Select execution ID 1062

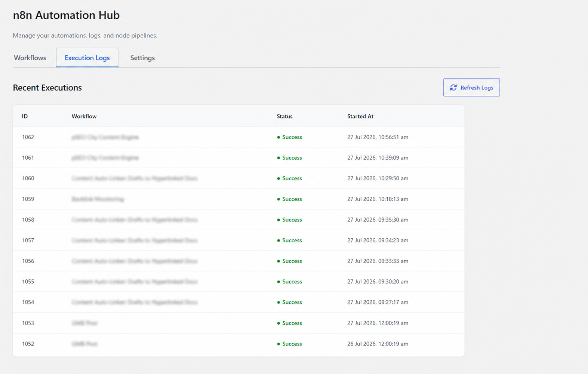click(x=28, y=137)
